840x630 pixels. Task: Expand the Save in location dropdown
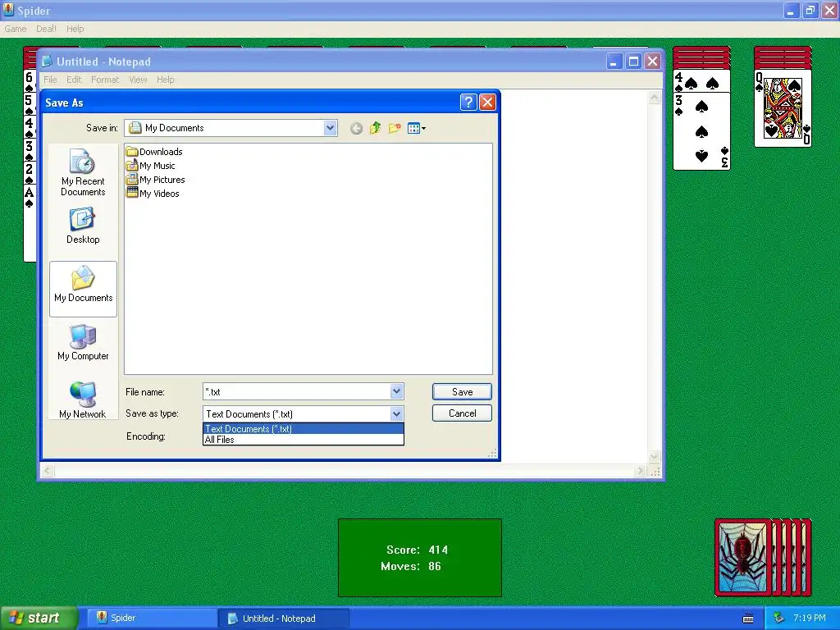pyautogui.click(x=330, y=128)
